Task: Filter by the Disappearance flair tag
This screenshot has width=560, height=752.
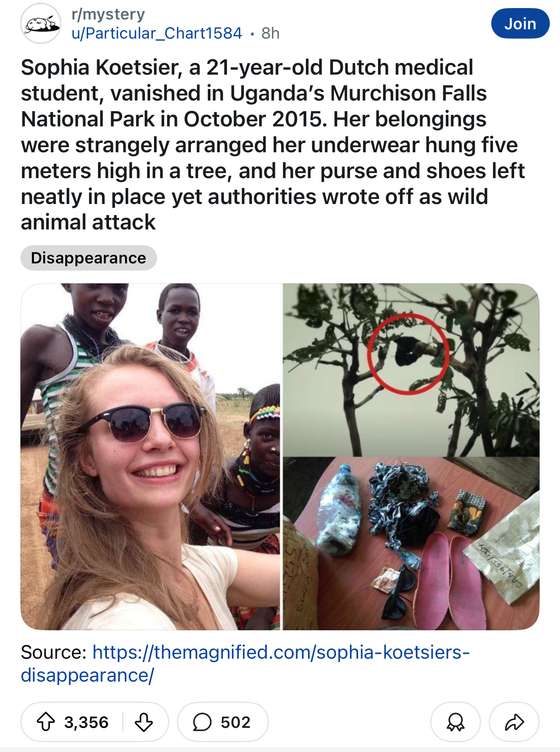Action: pos(89,258)
